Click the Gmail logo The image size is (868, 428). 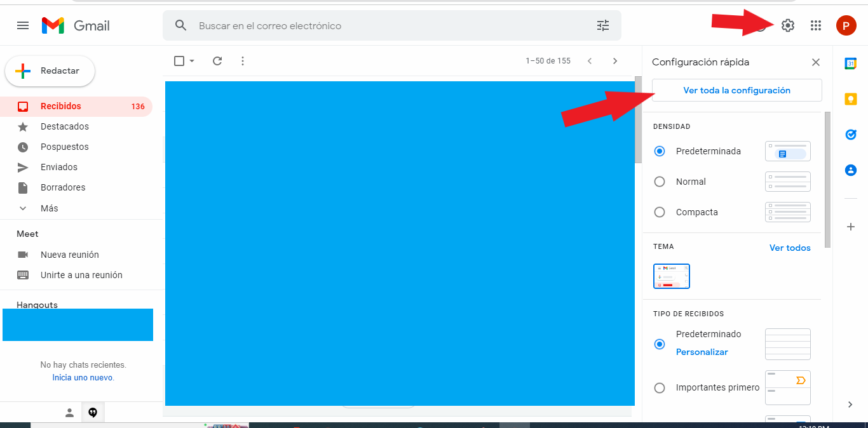tap(76, 25)
